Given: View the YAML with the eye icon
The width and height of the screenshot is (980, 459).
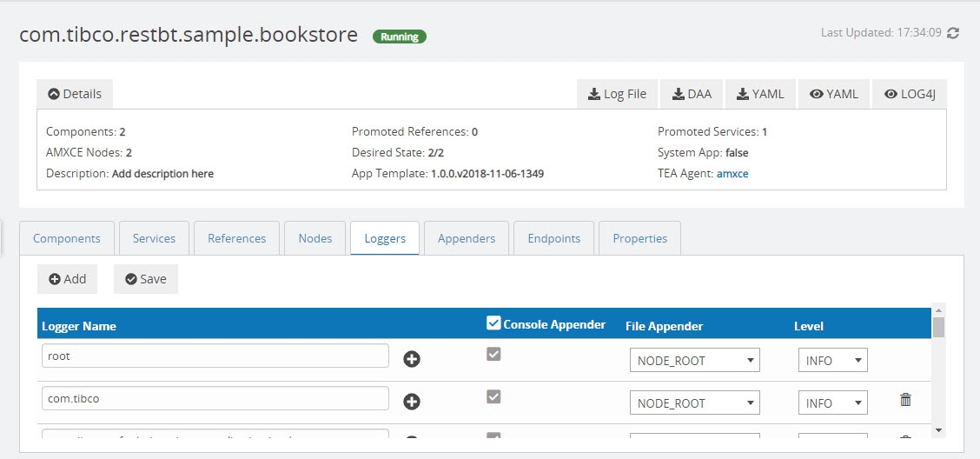Looking at the screenshot, I should coord(834,94).
